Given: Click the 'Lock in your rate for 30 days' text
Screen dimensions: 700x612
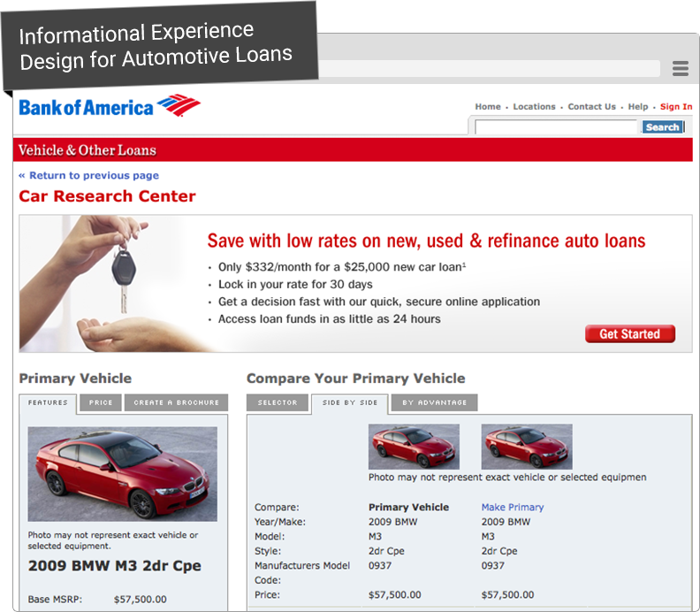Looking at the screenshot, I should click(295, 285).
